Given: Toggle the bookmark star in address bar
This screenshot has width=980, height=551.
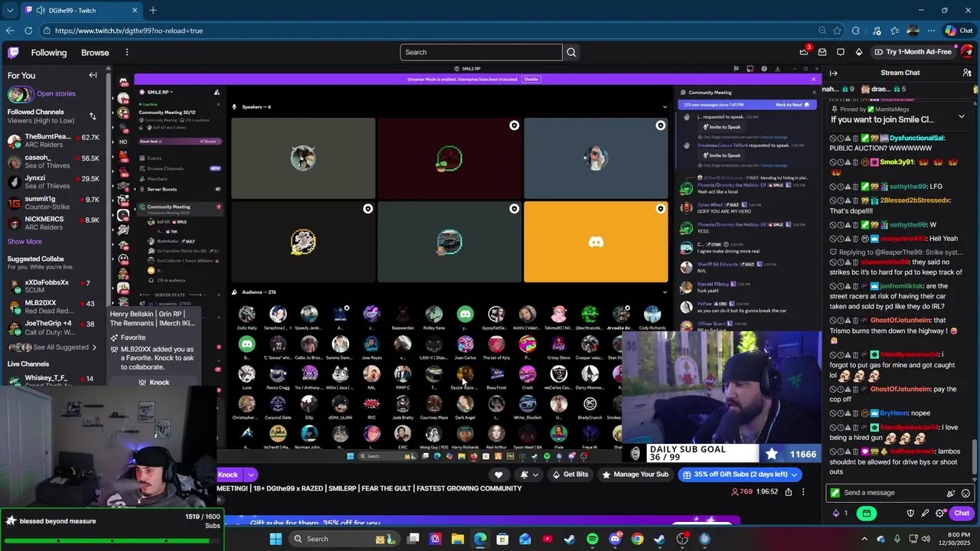Looking at the screenshot, I should pyautogui.click(x=837, y=31).
